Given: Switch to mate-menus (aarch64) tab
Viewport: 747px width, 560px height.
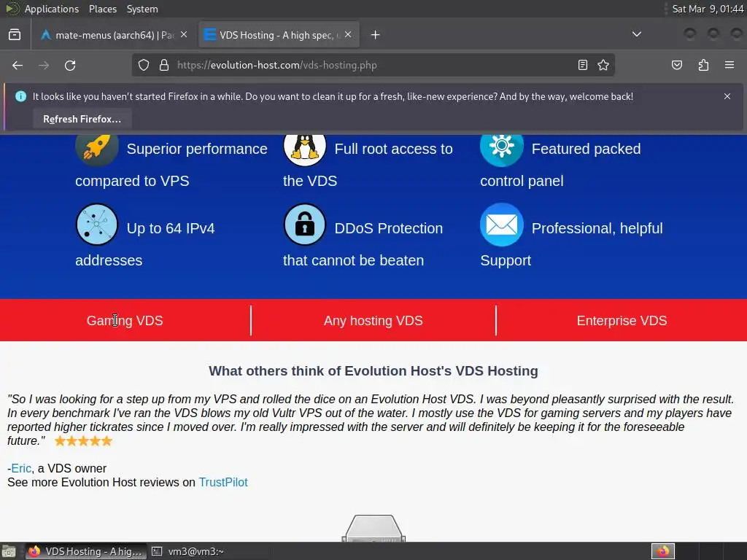Looking at the screenshot, I should point(115,35).
